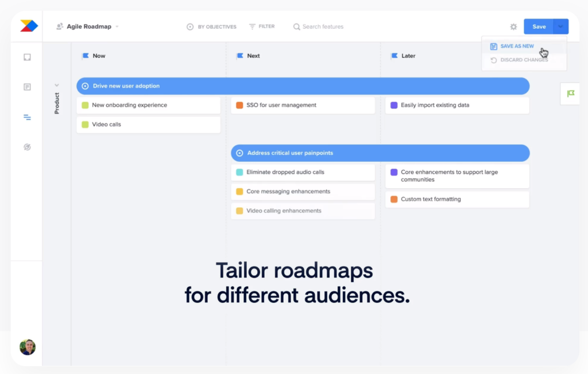Open the inbox icon in sidebar
The height and width of the screenshot is (374, 588).
(27, 57)
